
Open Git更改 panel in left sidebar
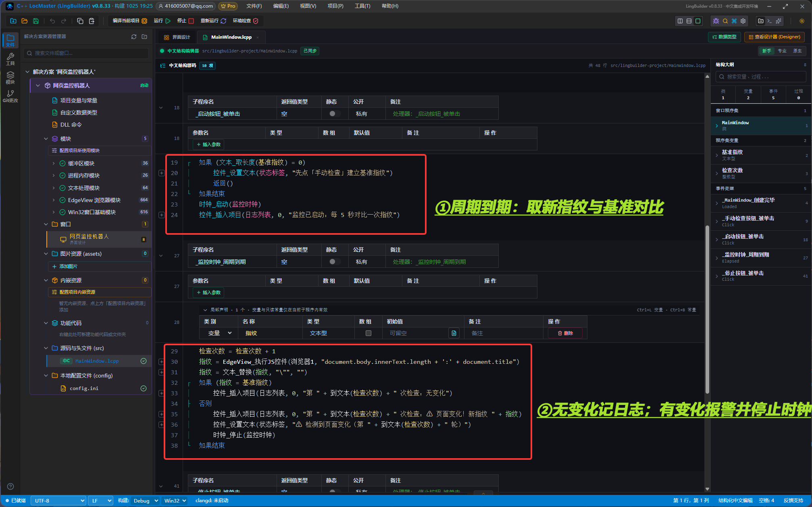(x=10, y=96)
